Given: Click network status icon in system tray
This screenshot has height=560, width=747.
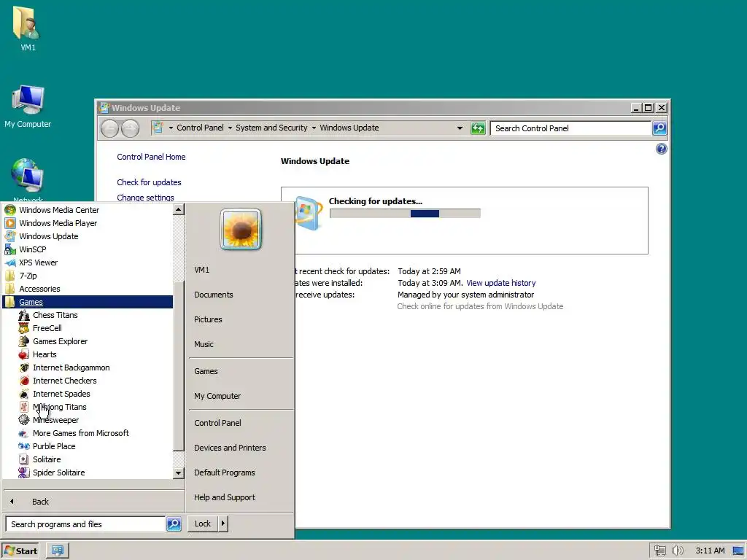Looking at the screenshot, I should pyautogui.click(x=659, y=551).
